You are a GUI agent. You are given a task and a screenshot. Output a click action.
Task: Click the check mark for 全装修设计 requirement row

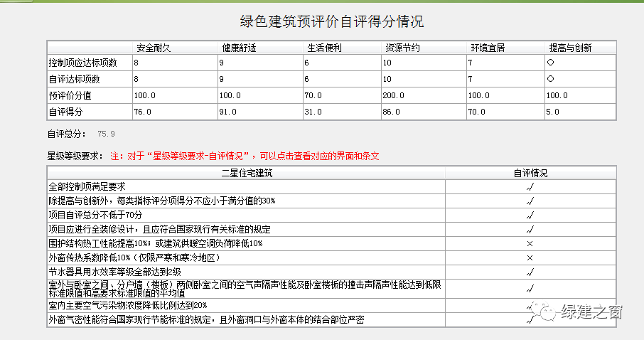coord(530,229)
